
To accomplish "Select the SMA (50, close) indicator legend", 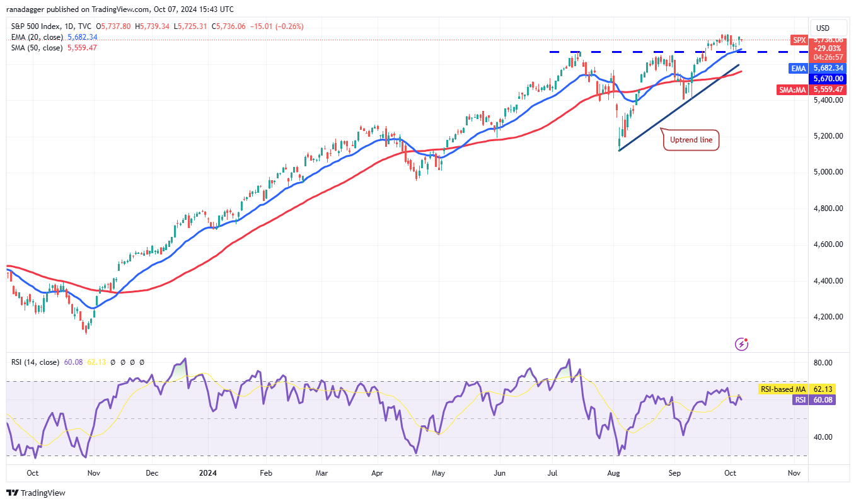I will click(37, 48).
